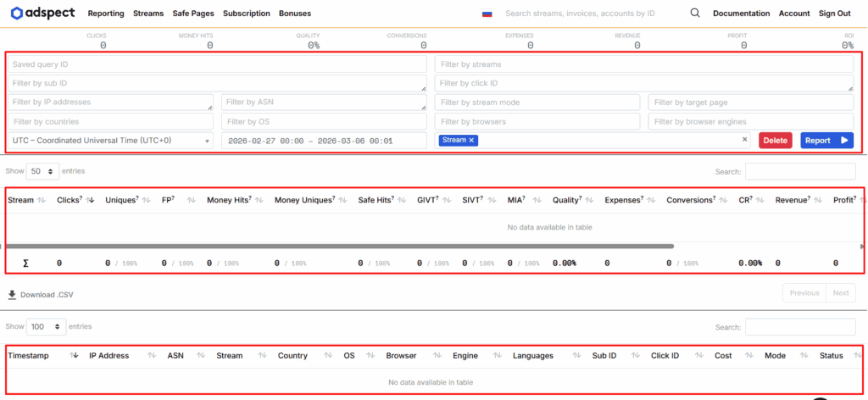Remove the Stream tag with its x
Image resolution: width=868 pixels, height=400 pixels.
coord(472,140)
